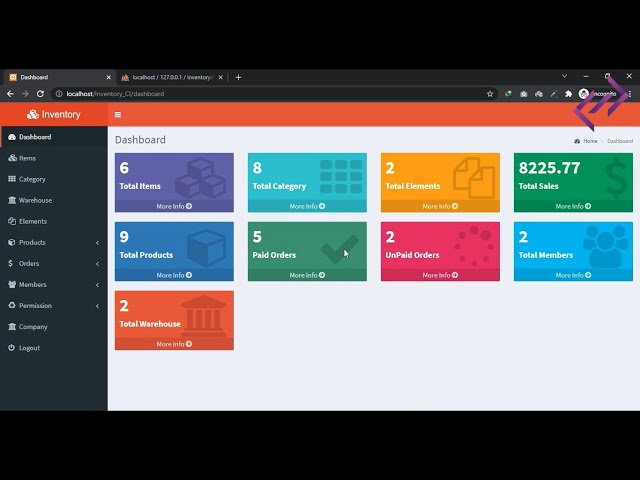Click Logout in the sidebar

[x=53, y=348]
